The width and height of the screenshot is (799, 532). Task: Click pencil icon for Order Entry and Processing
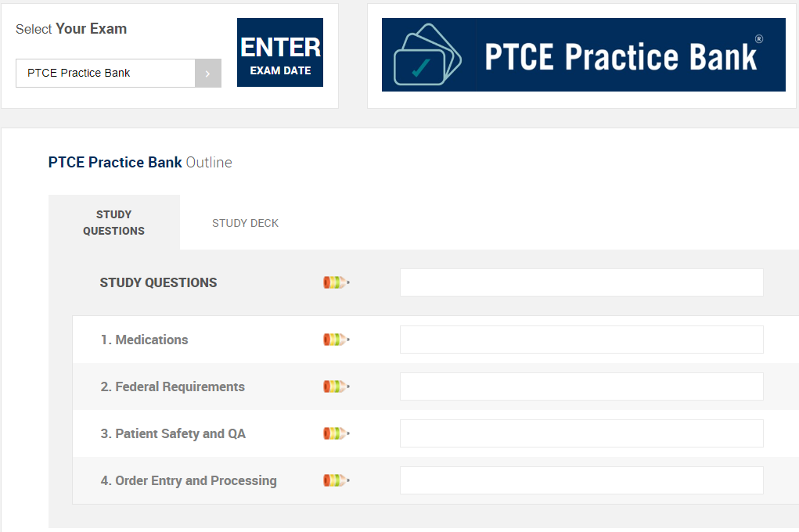(x=336, y=480)
